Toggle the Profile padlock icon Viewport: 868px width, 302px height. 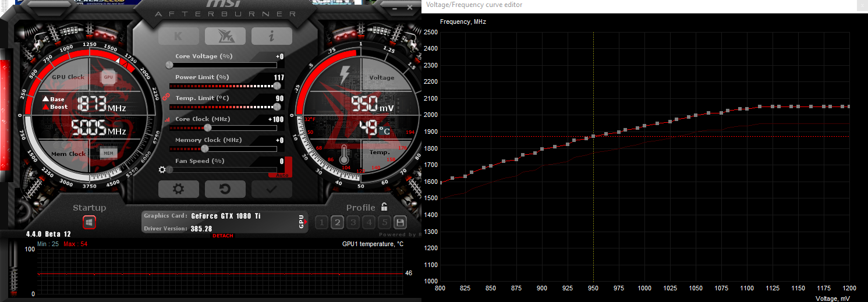[x=384, y=207]
